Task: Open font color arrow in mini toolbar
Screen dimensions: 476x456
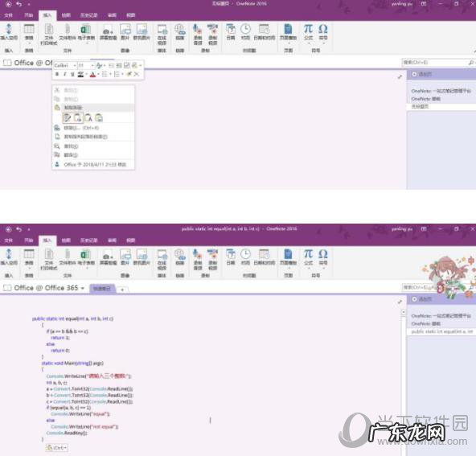Action: (98, 74)
